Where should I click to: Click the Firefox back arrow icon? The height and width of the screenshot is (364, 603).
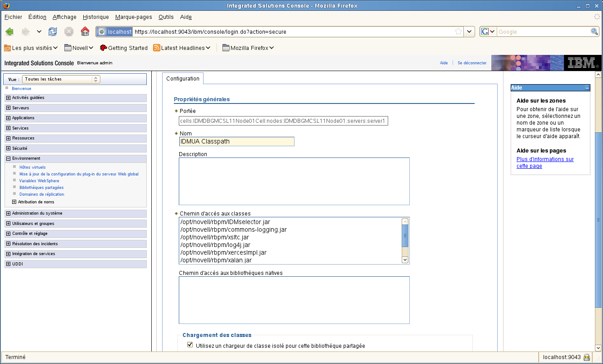pos(9,31)
